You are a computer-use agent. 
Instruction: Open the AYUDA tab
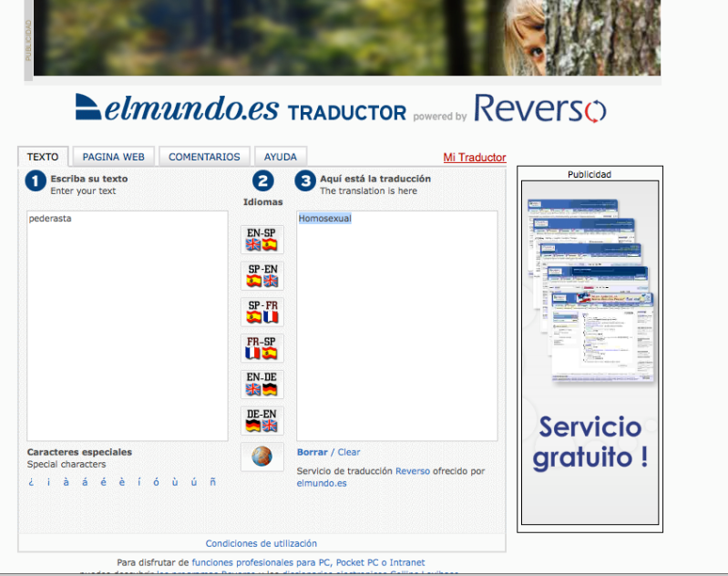(281, 157)
